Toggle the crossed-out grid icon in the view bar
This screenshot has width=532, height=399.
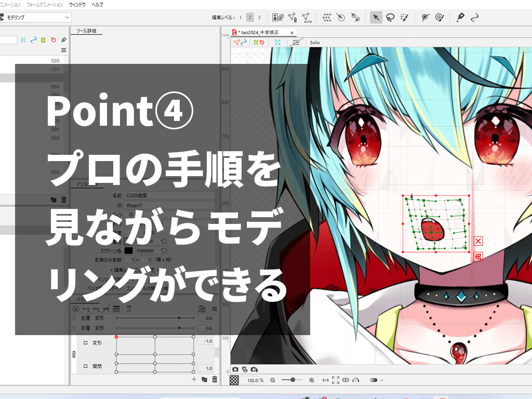296,43
